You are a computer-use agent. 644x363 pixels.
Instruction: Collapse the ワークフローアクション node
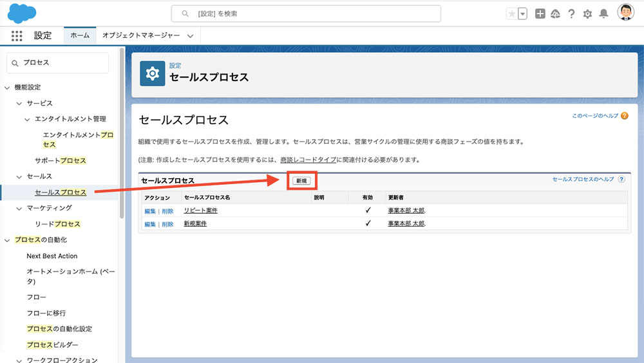pyautogui.click(x=19, y=361)
